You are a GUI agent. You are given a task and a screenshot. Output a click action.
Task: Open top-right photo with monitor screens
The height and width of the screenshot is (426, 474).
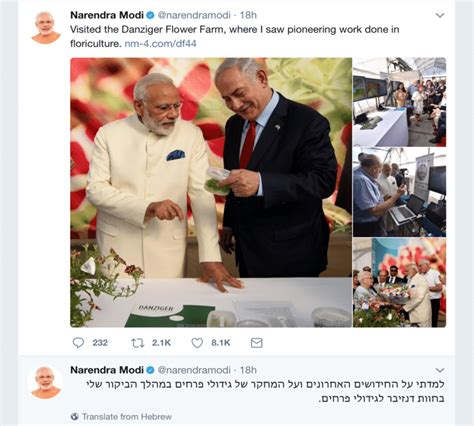click(x=399, y=102)
